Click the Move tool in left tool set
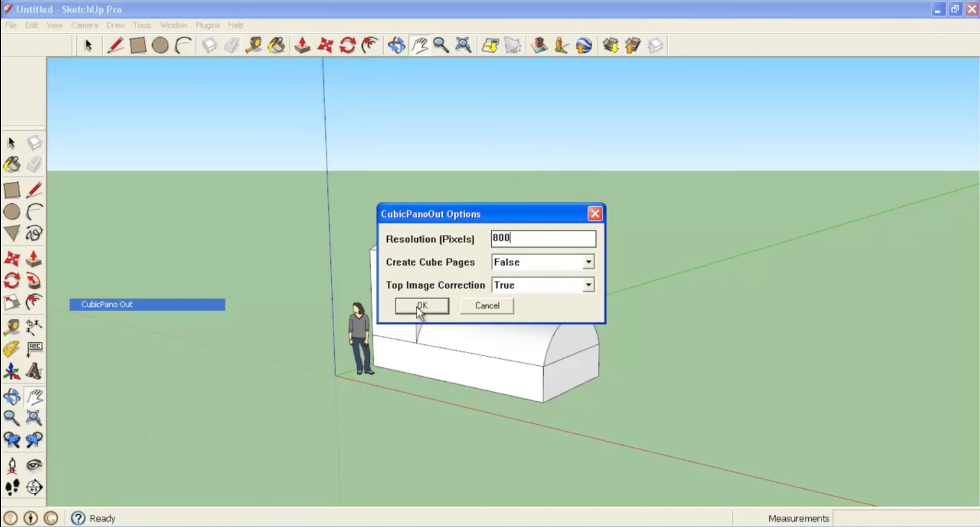Screen dimensions: 980x527 coord(11,259)
